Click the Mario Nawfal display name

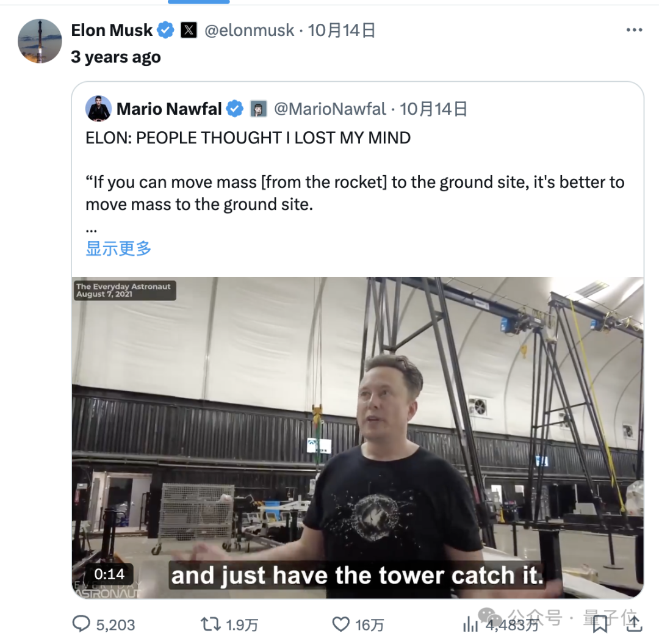point(169,109)
